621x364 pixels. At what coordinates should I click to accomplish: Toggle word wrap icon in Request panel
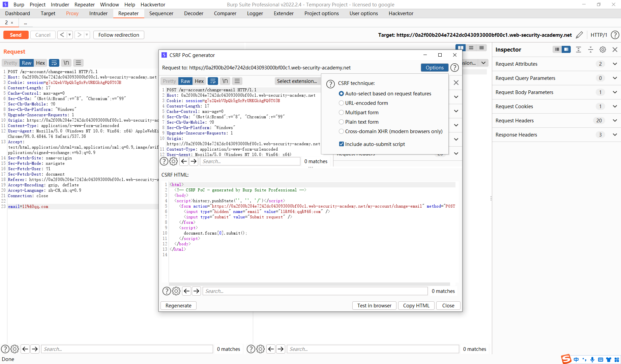pos(54,63)
